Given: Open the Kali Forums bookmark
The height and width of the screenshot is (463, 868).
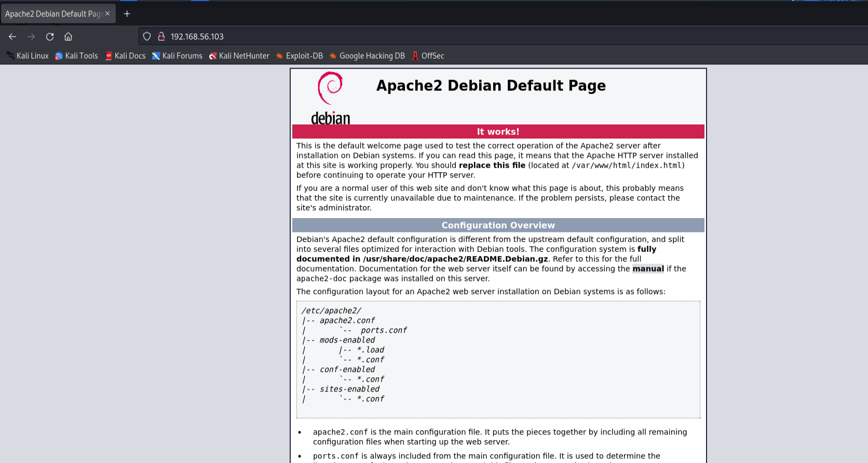Looking at the screenshot, I should coord(177,56).
